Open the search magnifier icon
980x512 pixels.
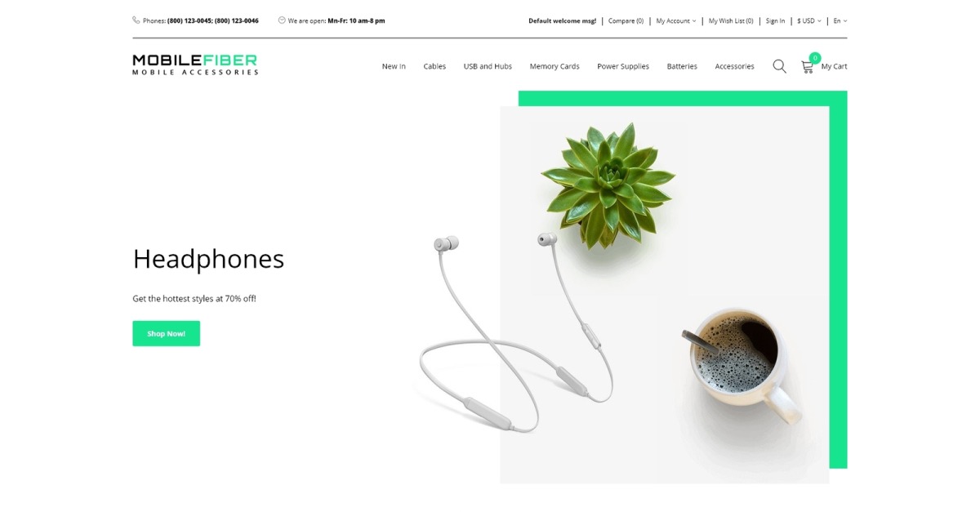pyautogui.click(x=779, y=66)
